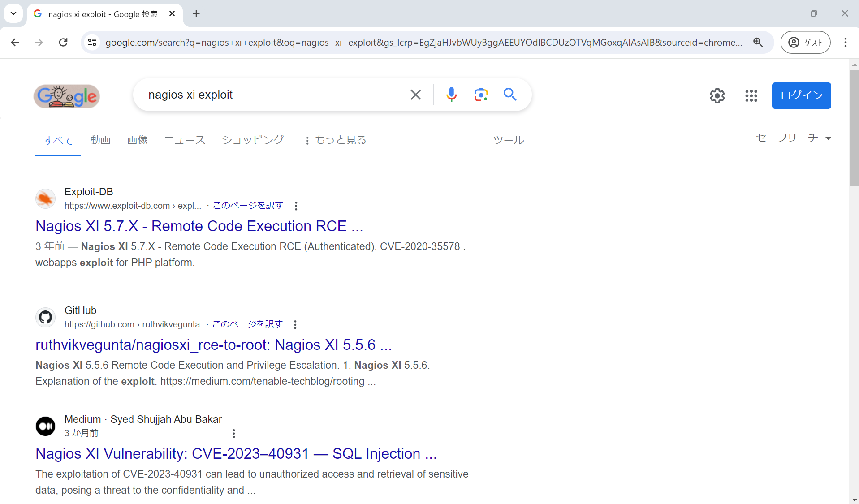Open the tab search dropdown
859x504 pixels.
(13, 13)
